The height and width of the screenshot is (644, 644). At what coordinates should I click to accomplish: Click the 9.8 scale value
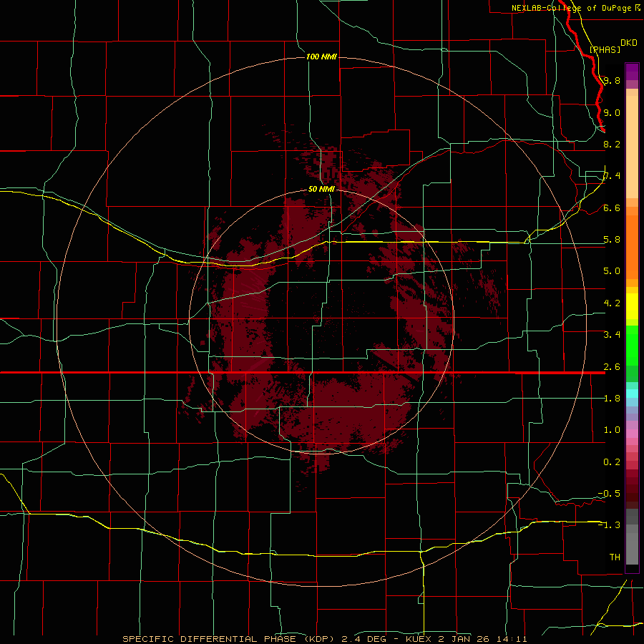pos(612,80)
